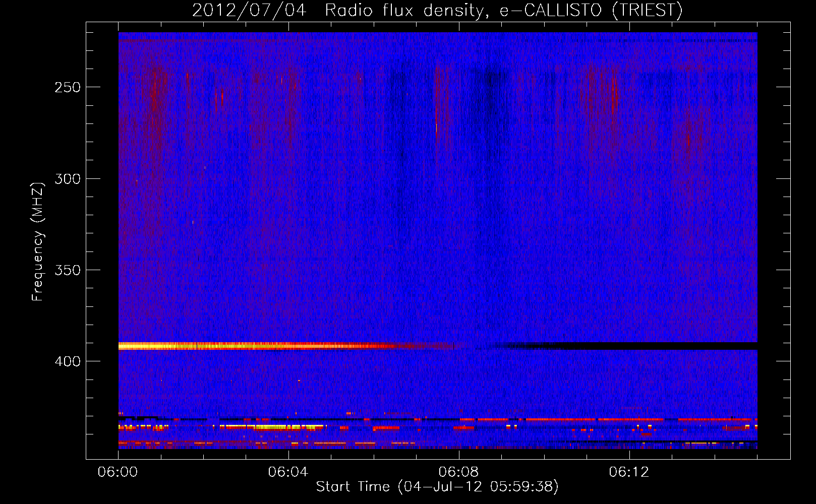Click the 'Frequency (MHZ)' axis label
This screenshot has height=504, width=816.
[37, 242]
